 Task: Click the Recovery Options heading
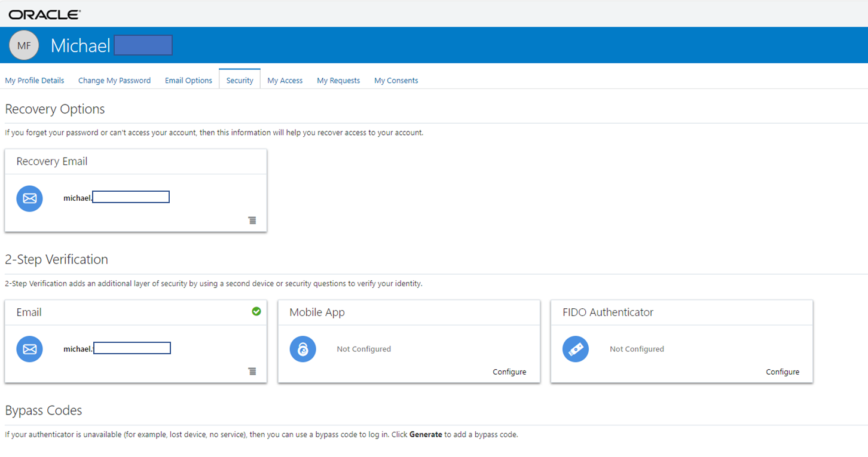pos(55,109)
